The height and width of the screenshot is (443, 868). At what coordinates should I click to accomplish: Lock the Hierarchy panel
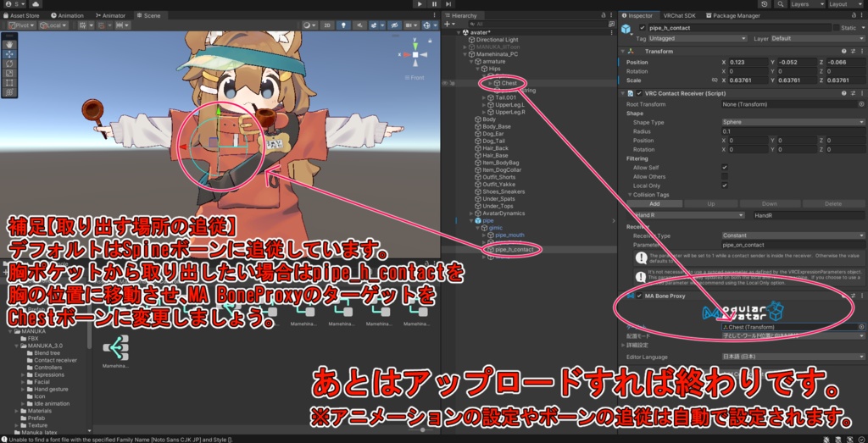pos(603,15)
